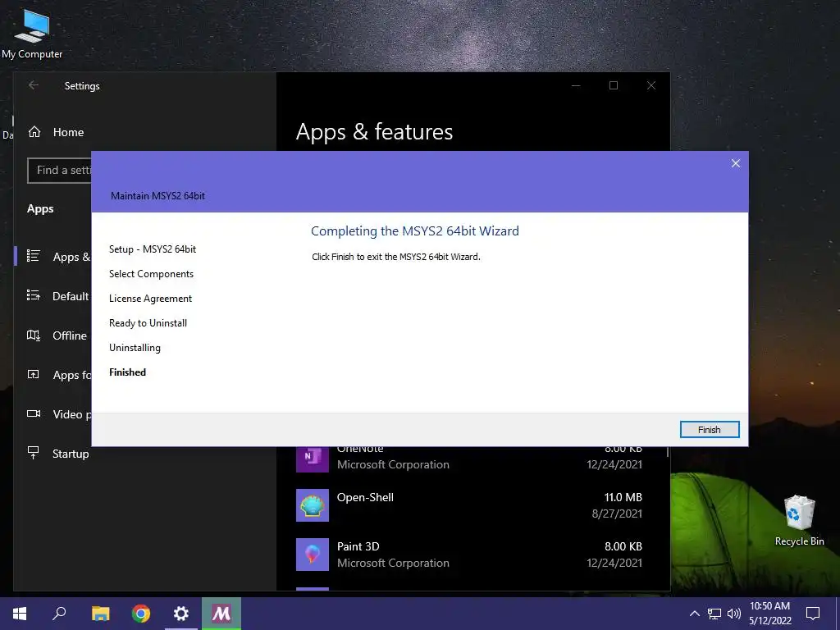Show hidden system tray icons
The width and height of the screenshot is (840, 630).
click(694, 614)
